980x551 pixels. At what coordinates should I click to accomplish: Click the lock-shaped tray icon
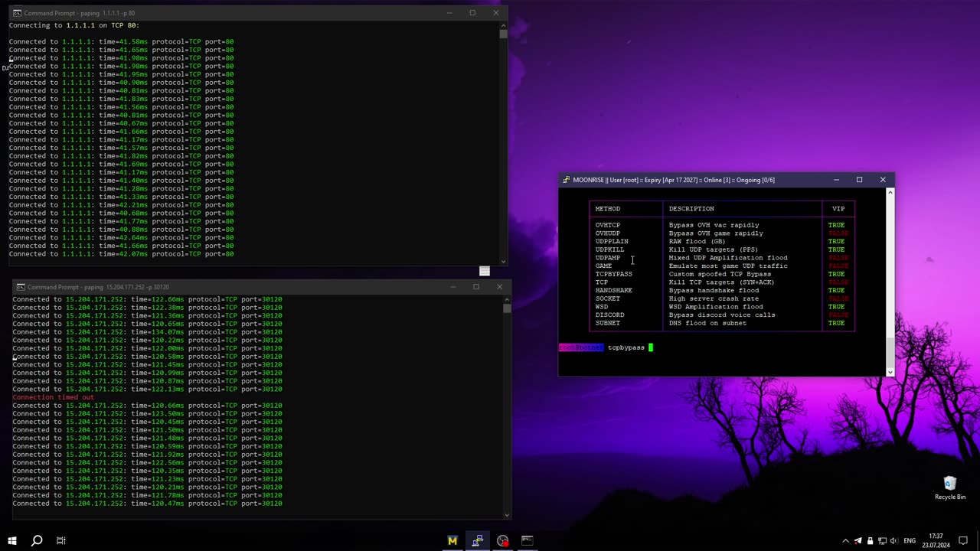870,541
